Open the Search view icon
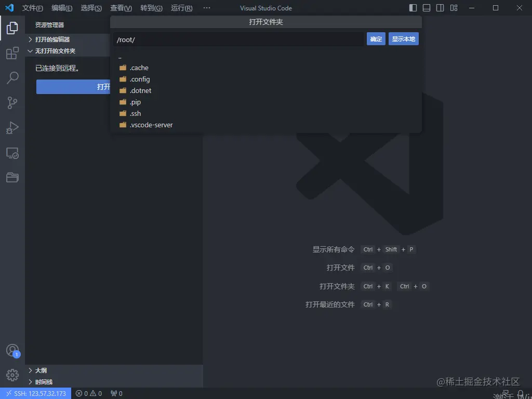This screenshot has width=532, height=399. 12,78
